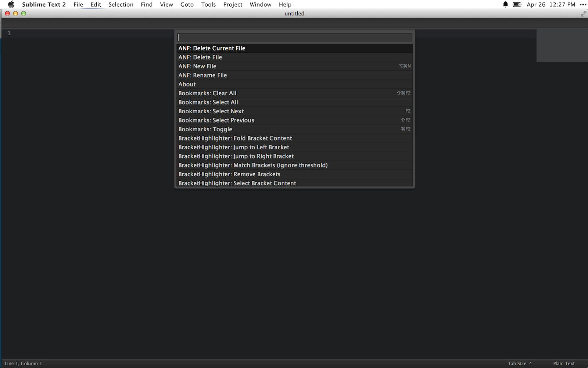The image size is (588, 368).
Task: Open the Selection menu
Action: [x=121, y=4]
